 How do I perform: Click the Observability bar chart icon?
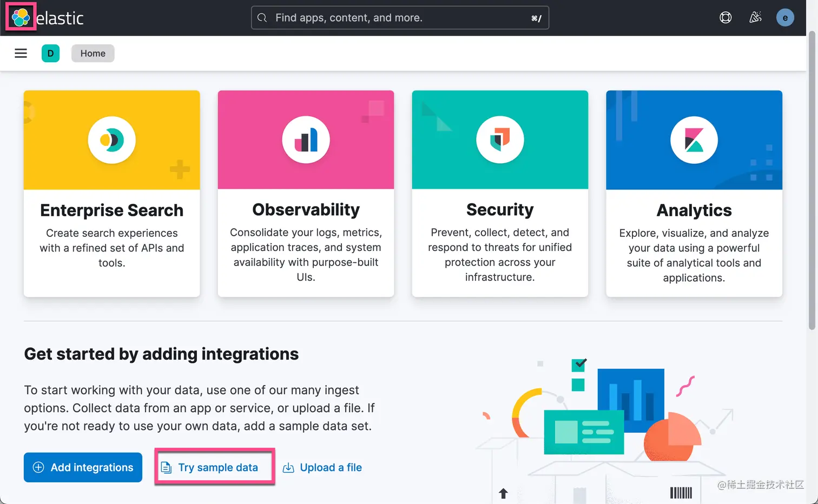[306, 140]
